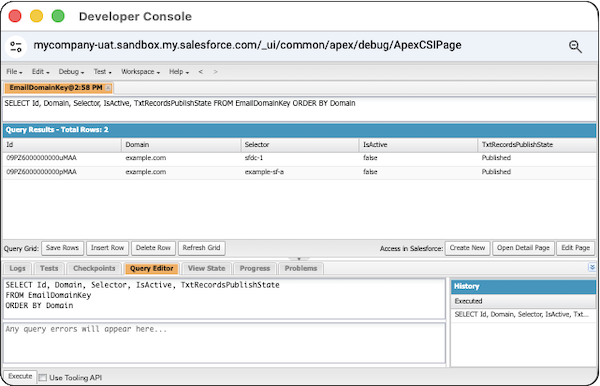Open the Progress tab
The width and height of the screenshot is (600, 386).
[255, 268]
